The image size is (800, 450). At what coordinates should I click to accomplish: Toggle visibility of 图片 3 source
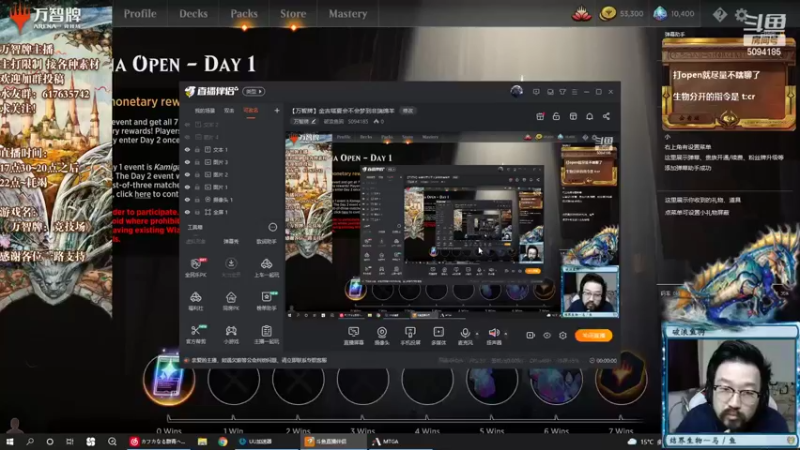click(x=187, y=162)
